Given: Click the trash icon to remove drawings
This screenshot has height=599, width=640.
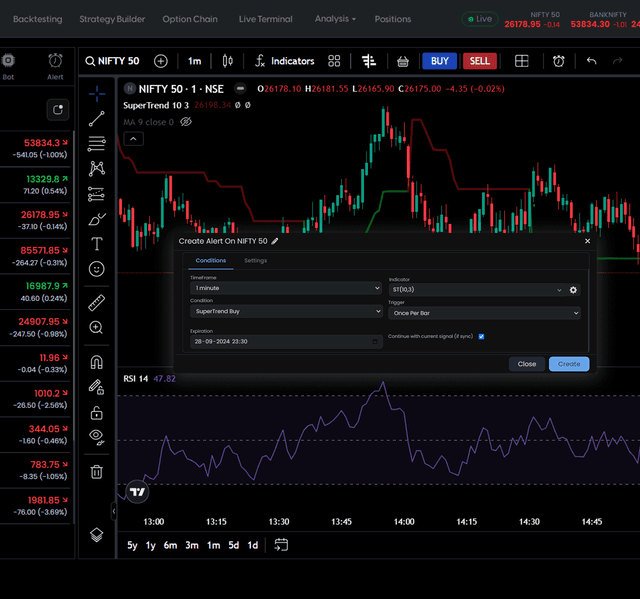Looking at the screenshot, I should coord(97,471).
